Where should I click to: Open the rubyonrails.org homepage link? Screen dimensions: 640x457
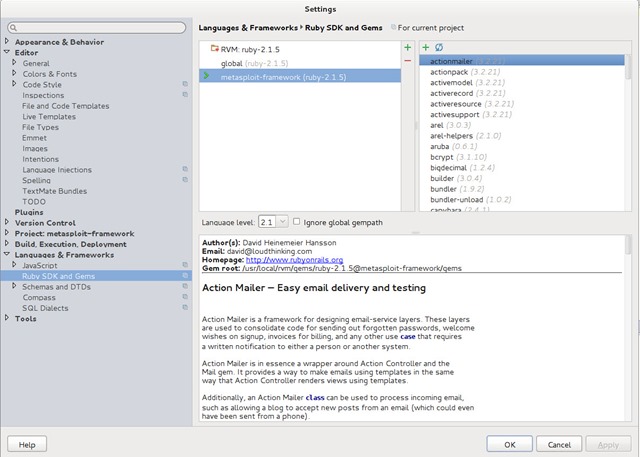point(294,260)
